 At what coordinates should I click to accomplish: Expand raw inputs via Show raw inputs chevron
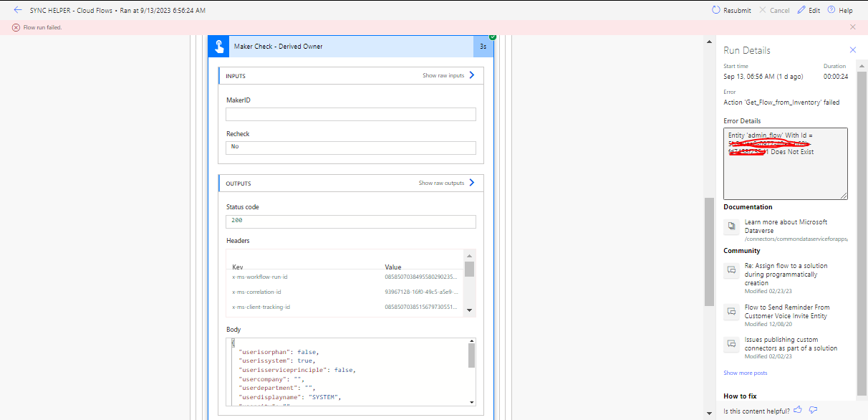tap(471, 75)
